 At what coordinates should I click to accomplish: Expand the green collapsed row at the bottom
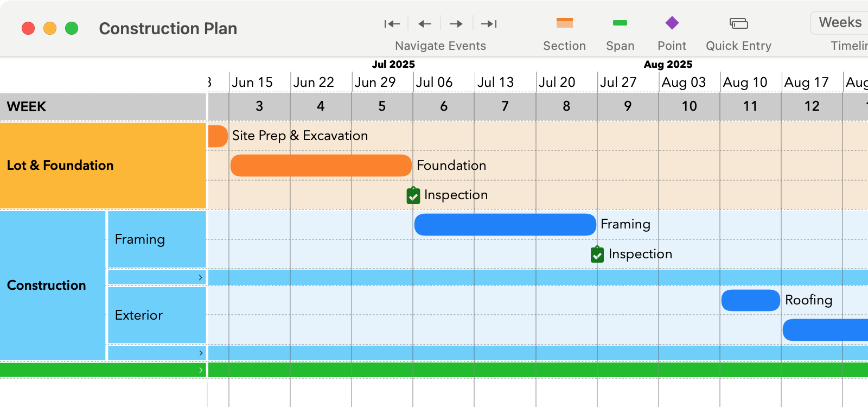pyautogui.click(x=201, y=370)
